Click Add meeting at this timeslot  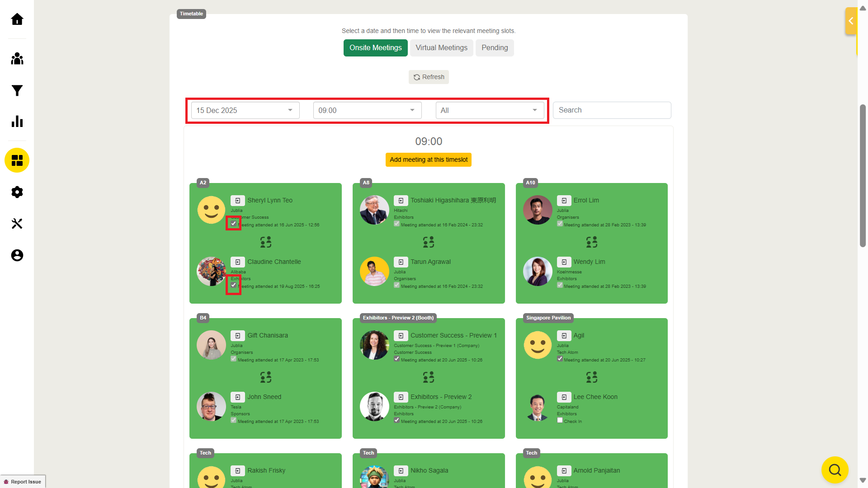pos(428,160)
